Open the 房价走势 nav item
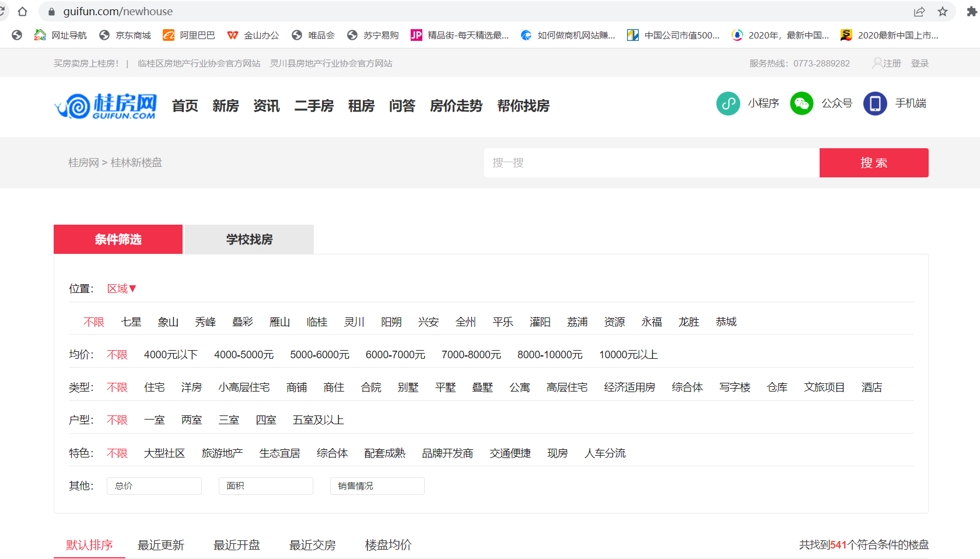This screenshot has height=559, width=980. click(x=456, y=106)
